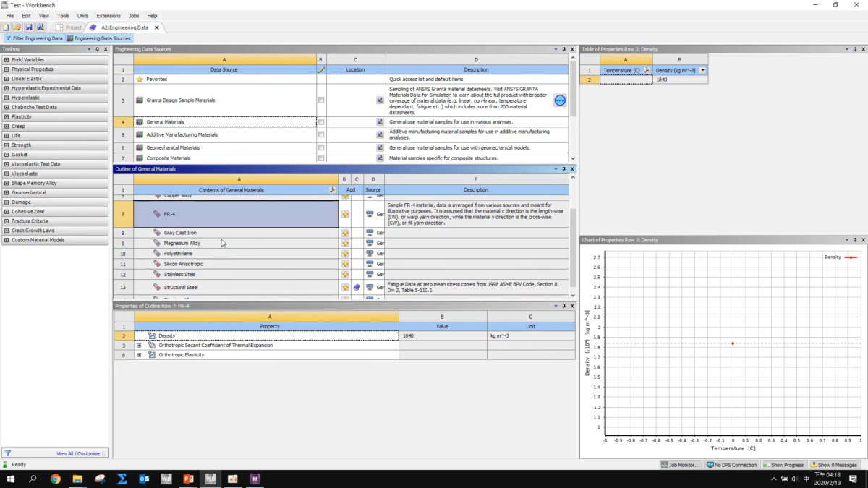868x488 pixels.
Task: Pin the Toolbox panel
Action: 97,49
